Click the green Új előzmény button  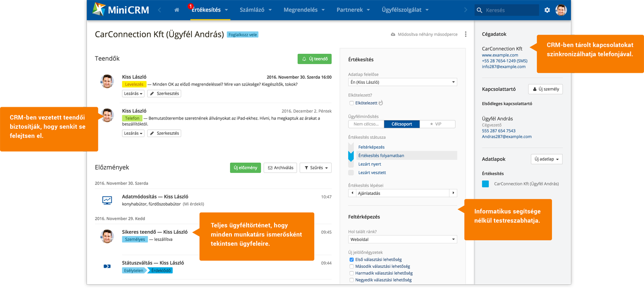246,168
